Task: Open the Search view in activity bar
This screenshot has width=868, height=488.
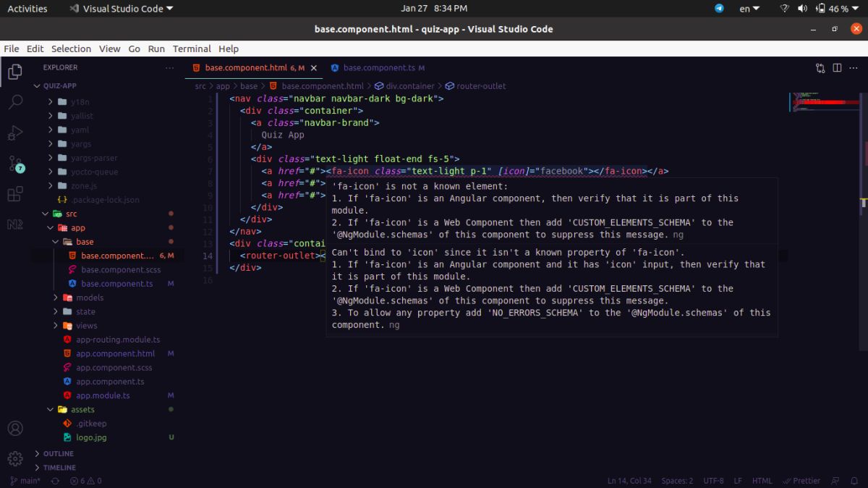Action: [15, 102]
